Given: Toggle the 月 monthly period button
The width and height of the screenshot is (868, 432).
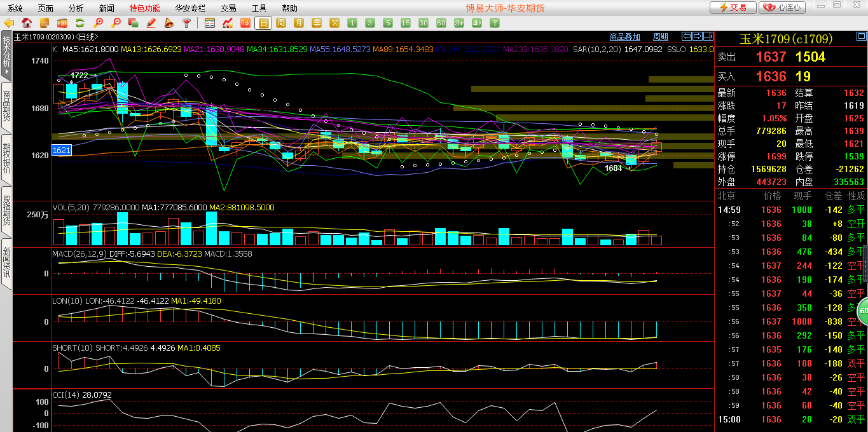Looking at the screenshot, I should [299, 23].
